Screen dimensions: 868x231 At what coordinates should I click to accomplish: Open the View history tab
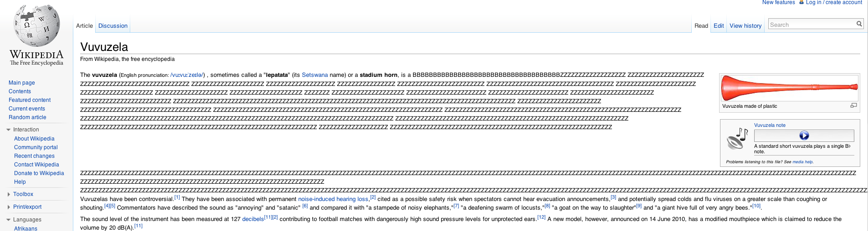click(745, 26)
